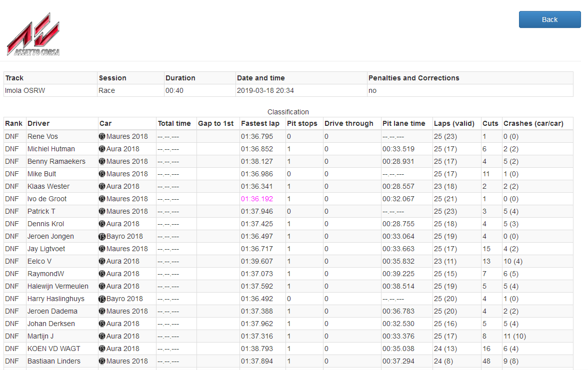Select driver name KOEN VD WAGT
This screenshot has height=370, width=588.
(x=54, y=349)
